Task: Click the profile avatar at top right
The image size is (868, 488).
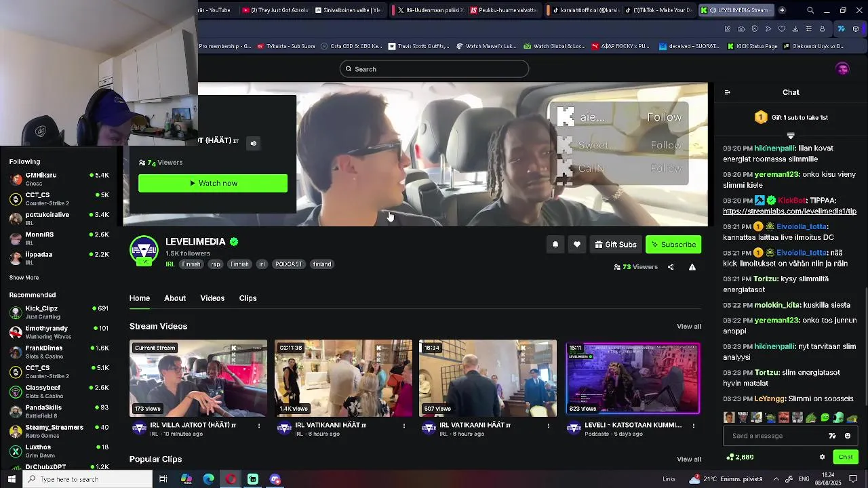Action: point(842,69)
